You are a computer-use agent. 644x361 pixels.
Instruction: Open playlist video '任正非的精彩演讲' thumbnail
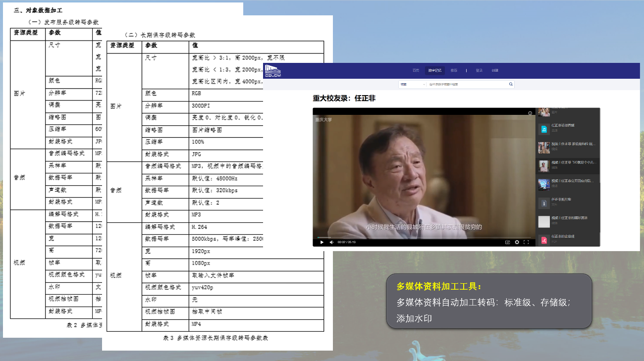click(x=544, y=221)
